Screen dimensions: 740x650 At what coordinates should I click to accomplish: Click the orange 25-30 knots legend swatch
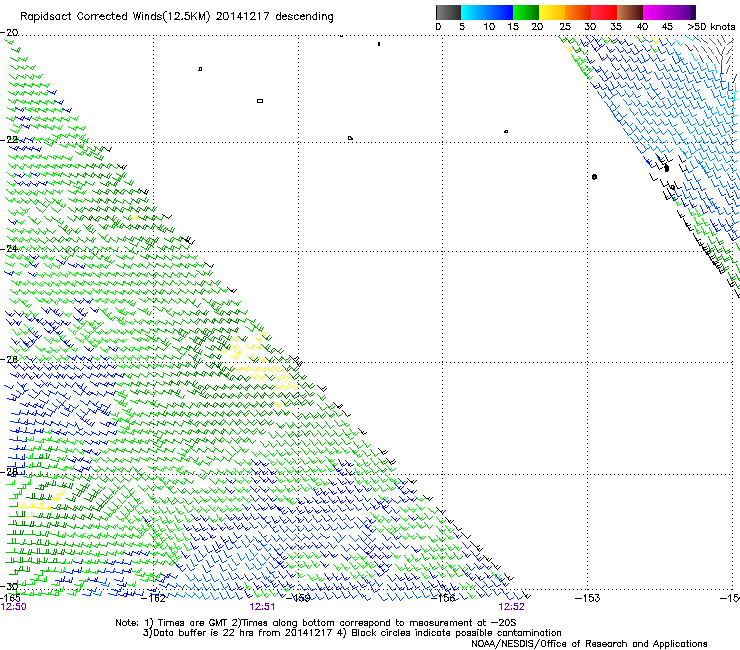[578, 12]
